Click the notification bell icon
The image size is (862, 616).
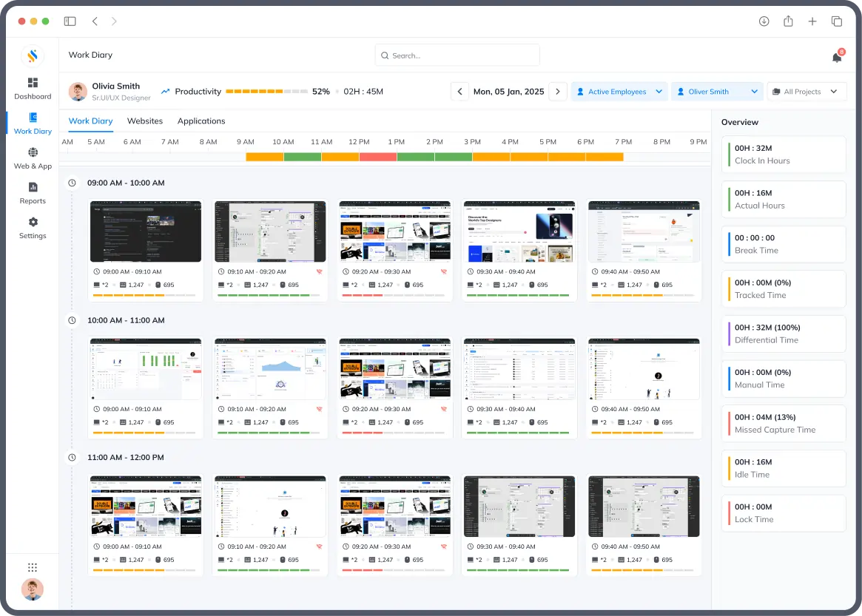click(837, 57)
